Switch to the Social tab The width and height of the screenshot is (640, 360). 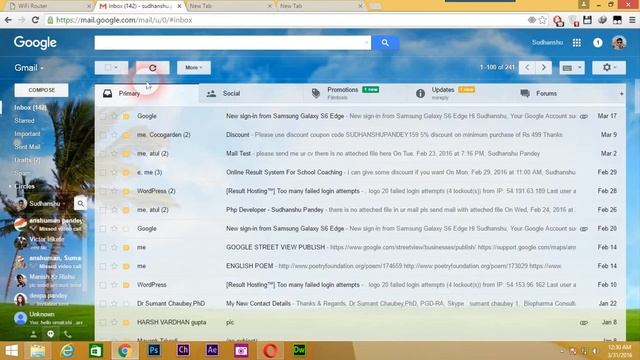point(251,93)
